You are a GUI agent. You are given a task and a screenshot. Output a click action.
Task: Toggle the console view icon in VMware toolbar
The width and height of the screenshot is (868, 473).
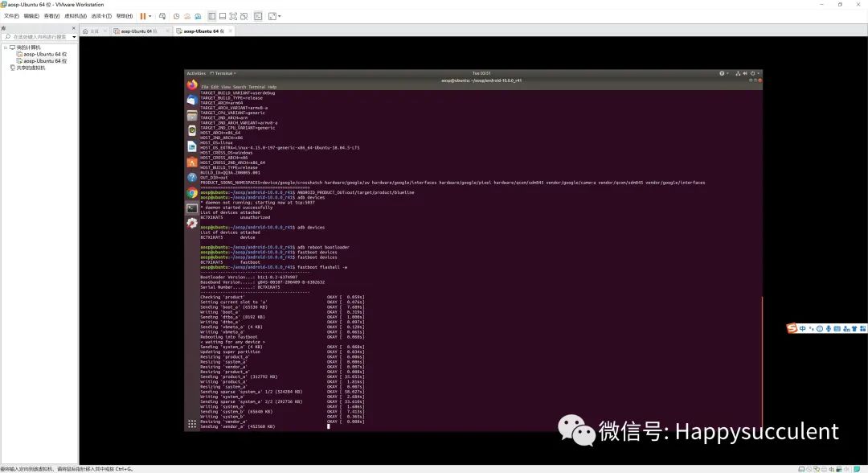tap(258, 16)
